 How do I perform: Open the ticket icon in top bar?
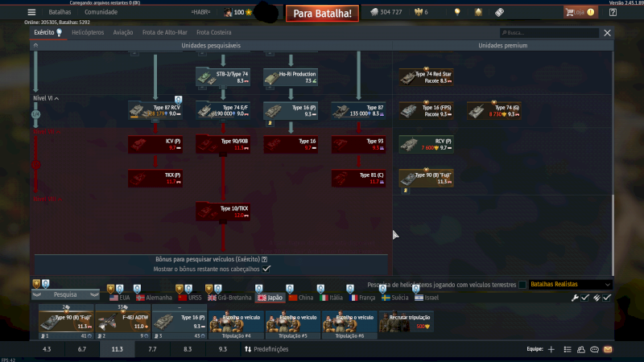point(499,12)
